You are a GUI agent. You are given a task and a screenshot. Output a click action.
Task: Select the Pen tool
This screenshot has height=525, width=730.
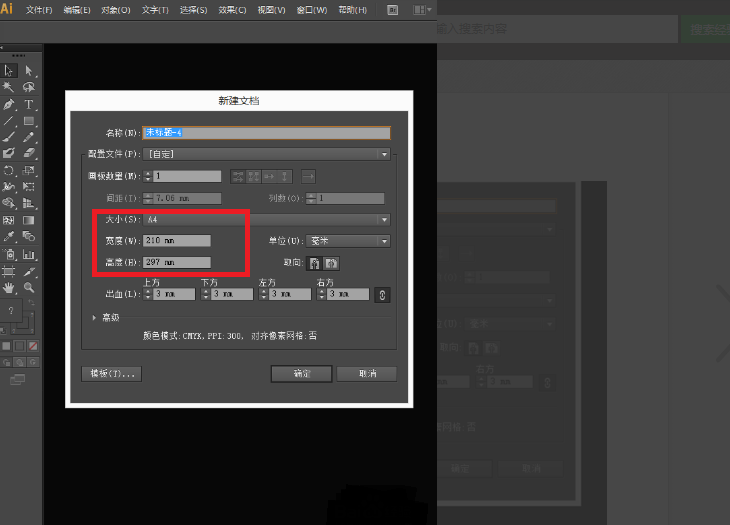tap(8, 104)
